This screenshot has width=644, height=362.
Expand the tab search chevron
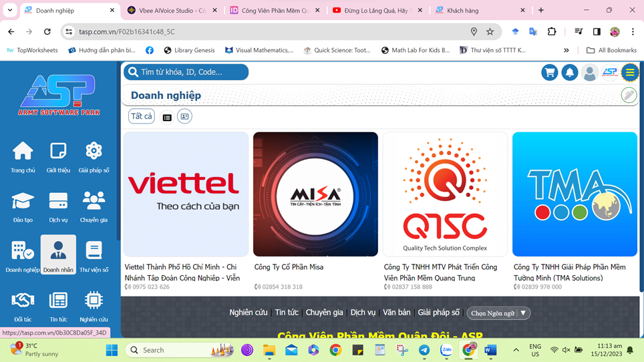click(10, 10)
